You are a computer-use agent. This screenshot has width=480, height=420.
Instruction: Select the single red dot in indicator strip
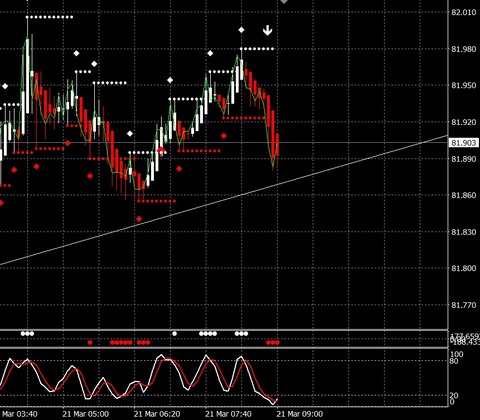(90, 342)
